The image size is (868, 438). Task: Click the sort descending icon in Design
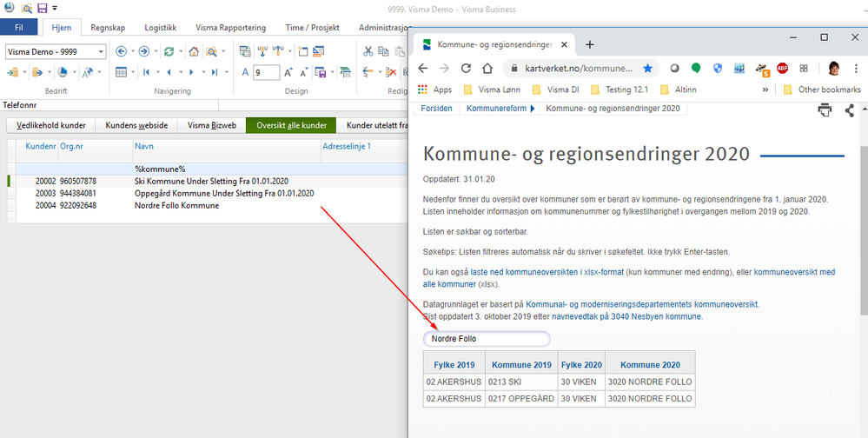pos(278,51)
